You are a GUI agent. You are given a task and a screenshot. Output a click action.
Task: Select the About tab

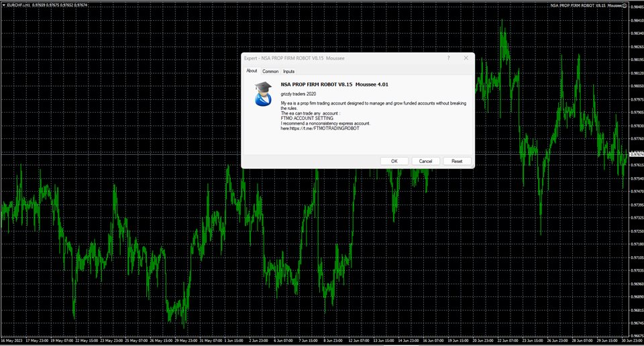tap(252, 71)
